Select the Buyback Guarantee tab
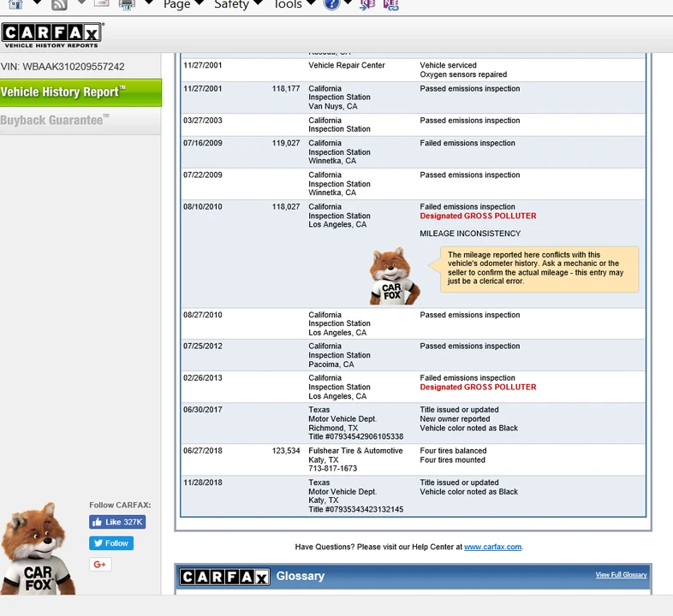This screenshot has height=616, width=673. (80, 121)
